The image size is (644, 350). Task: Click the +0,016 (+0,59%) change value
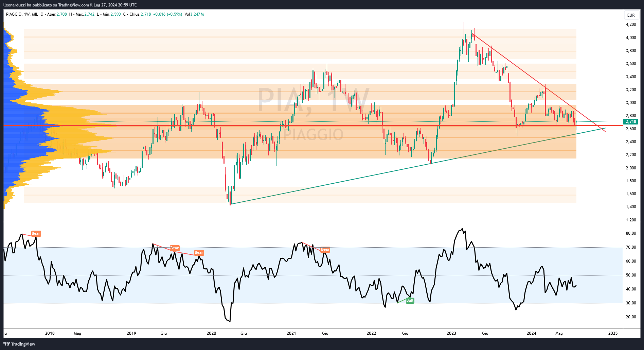pos(167,14)
